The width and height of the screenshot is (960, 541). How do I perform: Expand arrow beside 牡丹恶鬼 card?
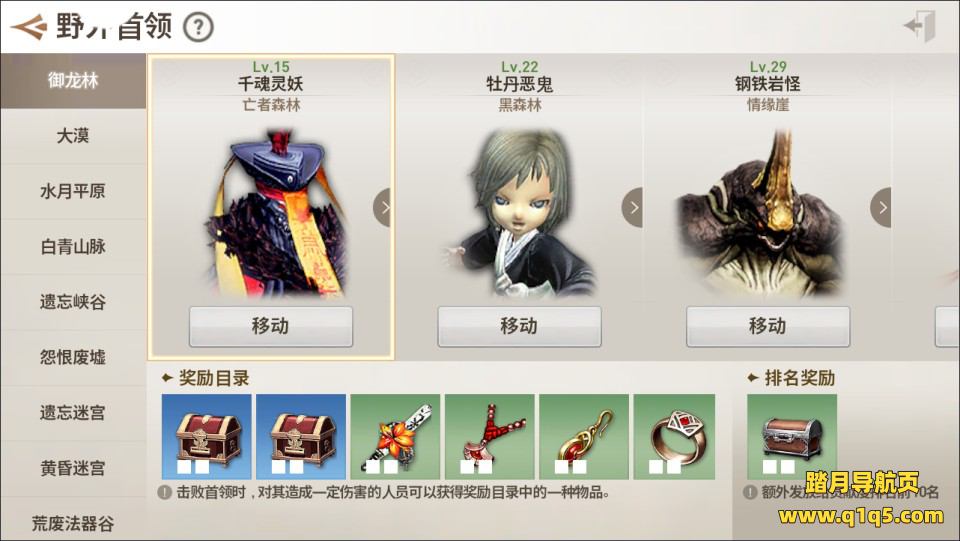click(x=632, y=207)
